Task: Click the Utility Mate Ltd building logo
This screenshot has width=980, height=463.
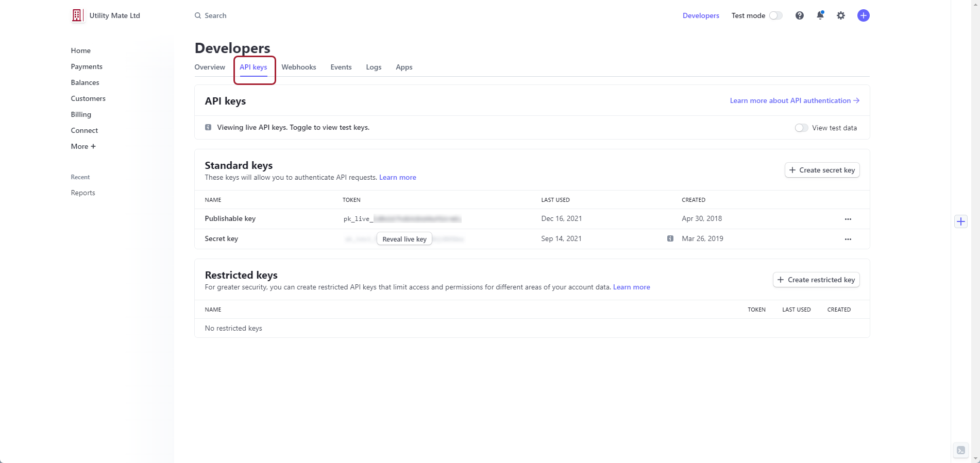Action: pos(77,15)
